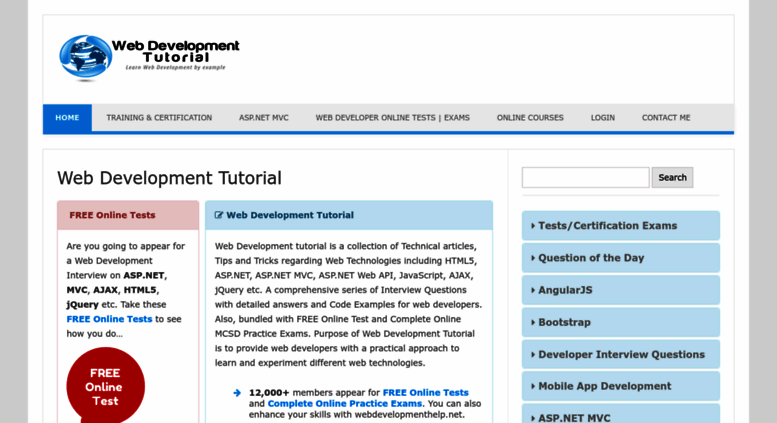Viewport: 777px width, 423px height.
Task: Click the 'Learn Web Development by example' tagline
Action: coord(175,67)
